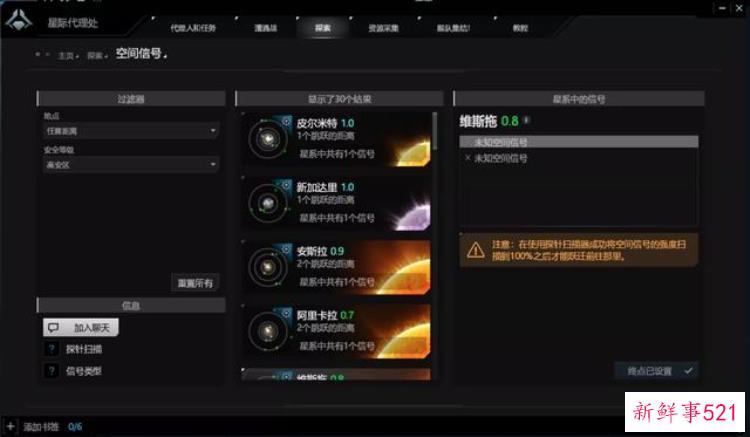Click the X marker beside second 未知空间信号
Screen dimensions: 750x437
coord(467,158)
